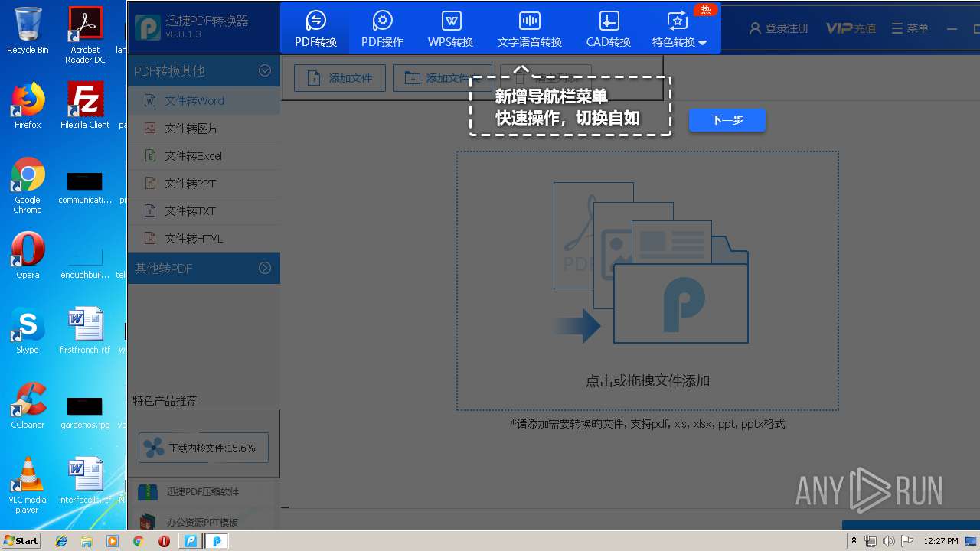
Task: Open Opera desktop shortcut
Action: pyautogui.click(x=28, y=256)
